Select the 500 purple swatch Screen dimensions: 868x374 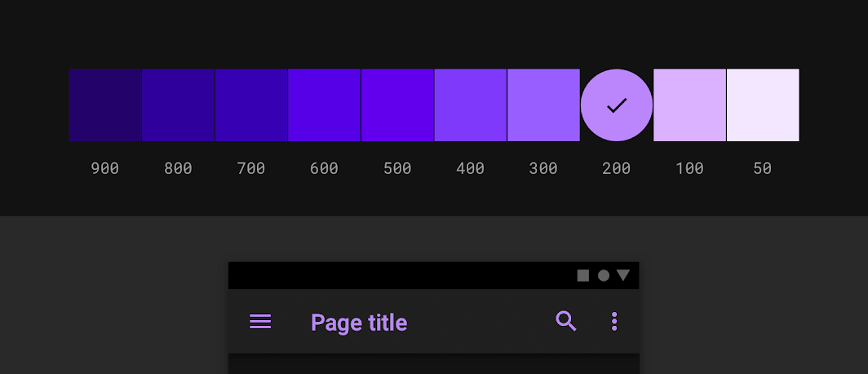tap(397, 105)
